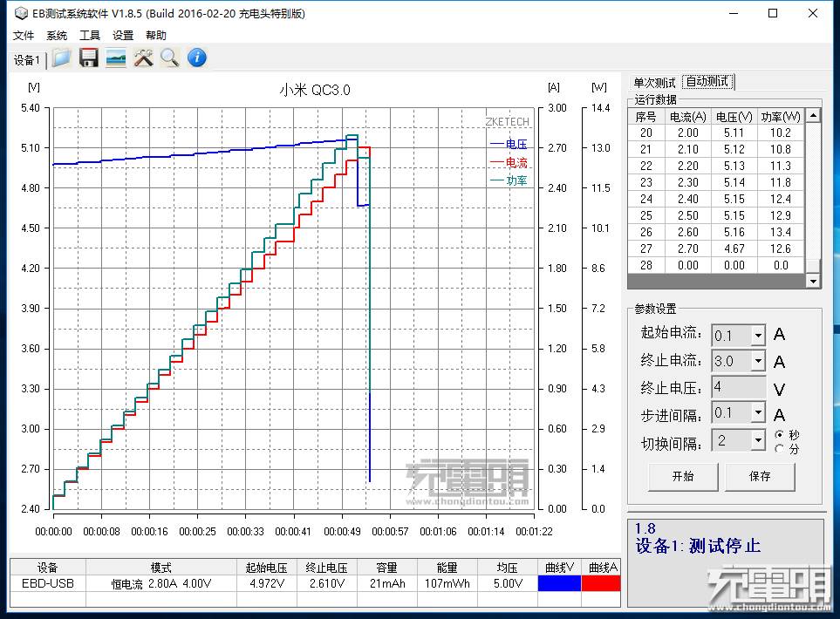Image resolution: width=840 pixels, height=619 pixels.
Task: Open the 系统 menu
Action: [57, 36]
